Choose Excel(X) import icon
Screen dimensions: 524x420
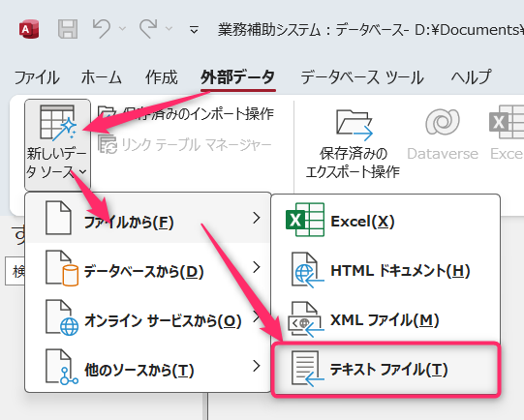pos(305,220)
